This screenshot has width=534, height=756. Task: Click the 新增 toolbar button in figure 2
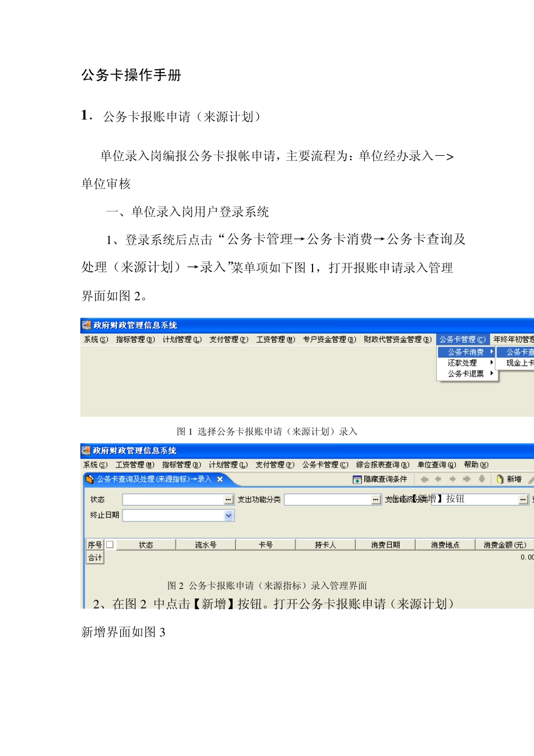(510, 479)
